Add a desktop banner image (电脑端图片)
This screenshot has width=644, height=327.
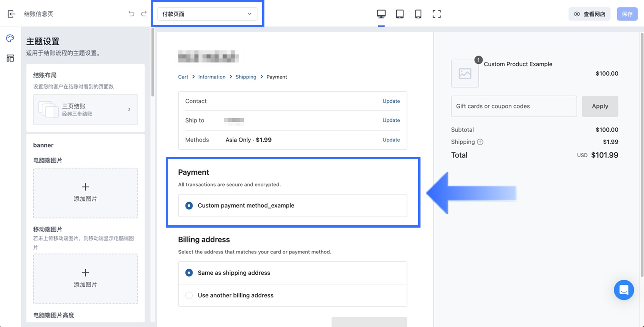[86, 193]
